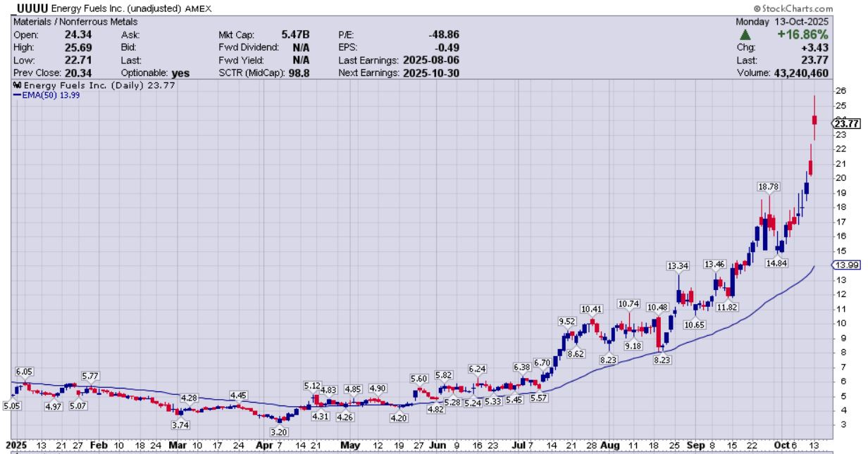Click the candlestick legend icon beside Energy Fuels
Viewport: 868px width, 454px height.
tap(17, 85)
